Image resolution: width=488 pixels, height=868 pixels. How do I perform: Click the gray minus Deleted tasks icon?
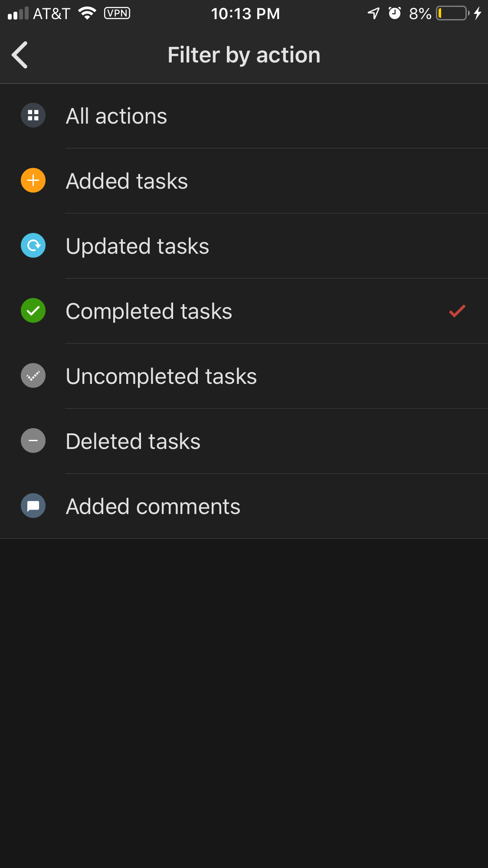tap(33, 441)
